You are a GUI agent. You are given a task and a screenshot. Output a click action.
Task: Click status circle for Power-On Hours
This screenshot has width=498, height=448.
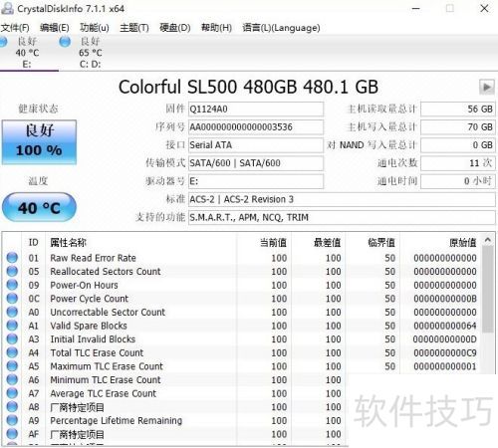12,285
